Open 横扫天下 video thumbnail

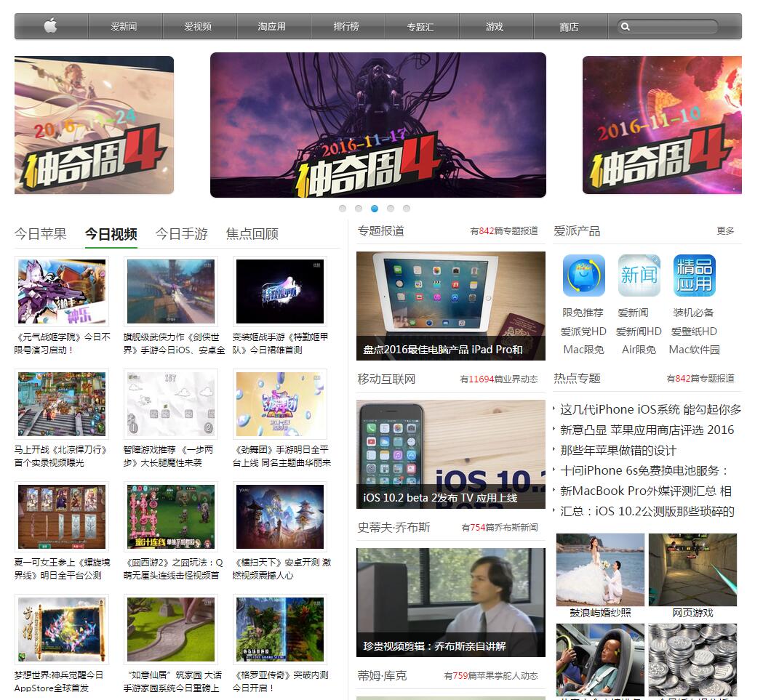[280, 517]
